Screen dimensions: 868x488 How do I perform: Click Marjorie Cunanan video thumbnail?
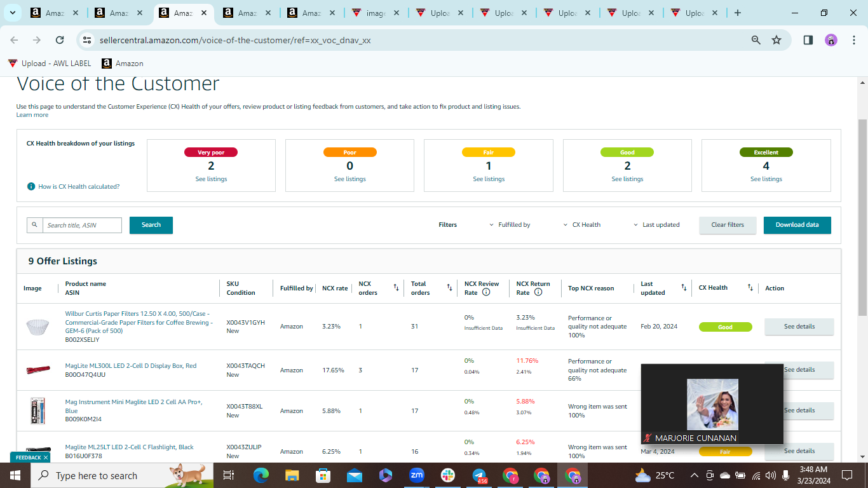coord(712,404)
